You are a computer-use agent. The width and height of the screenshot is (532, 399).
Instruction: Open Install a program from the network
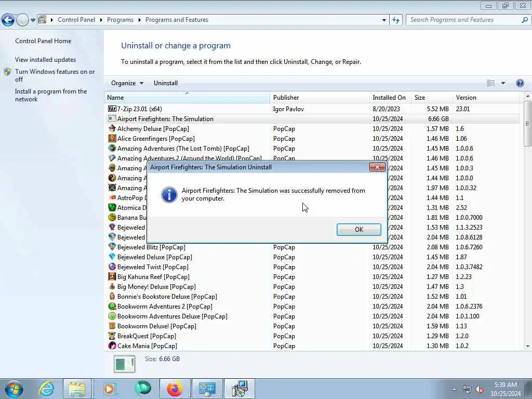51,96
